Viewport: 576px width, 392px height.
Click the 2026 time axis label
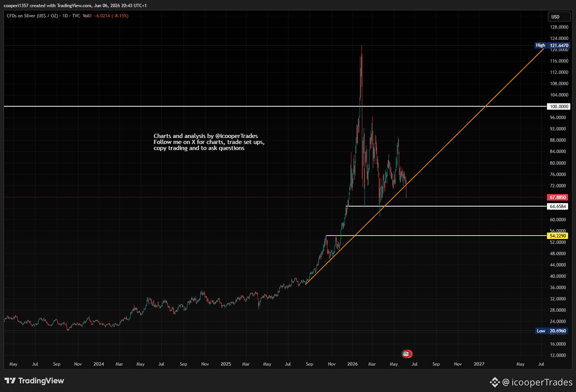pyautogui.click(x=352, y=364)
